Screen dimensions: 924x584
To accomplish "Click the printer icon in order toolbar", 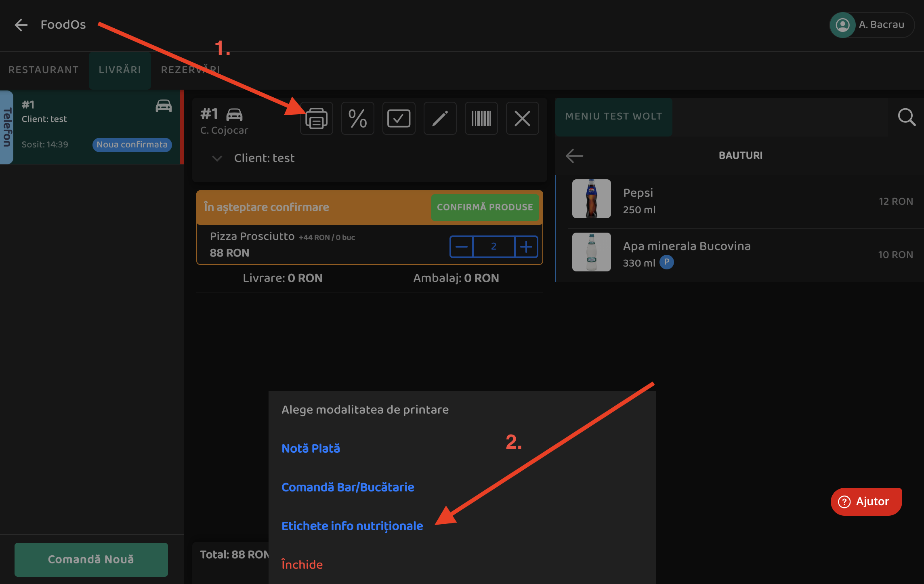I will pyautogui.click(x=316, y=118).
